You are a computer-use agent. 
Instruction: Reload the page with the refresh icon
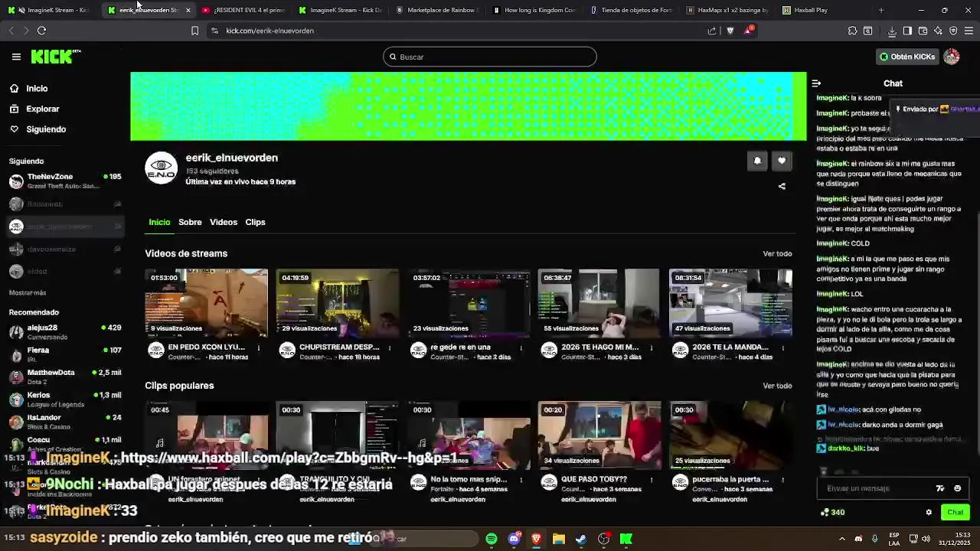[41, 31]
